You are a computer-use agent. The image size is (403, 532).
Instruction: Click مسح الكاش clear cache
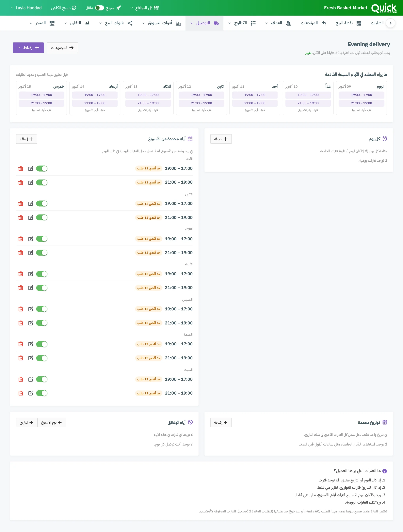click(x=64, y=8)
